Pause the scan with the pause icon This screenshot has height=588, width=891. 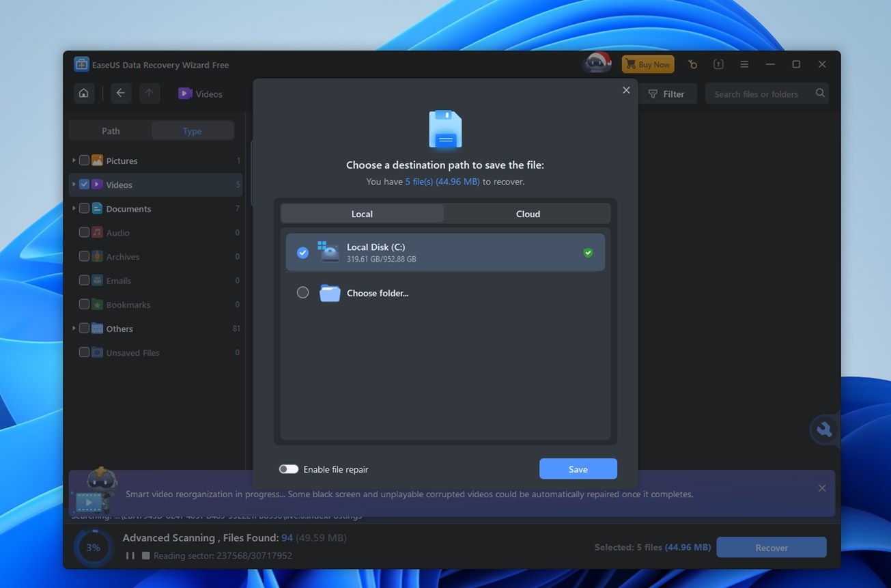click(x=130, y=556)
